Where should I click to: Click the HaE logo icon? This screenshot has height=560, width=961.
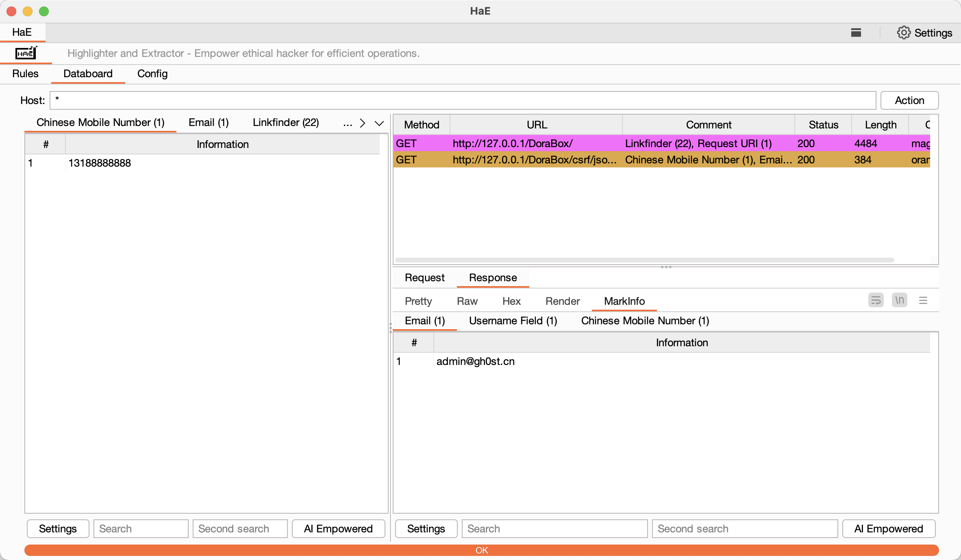[x=26, y=53]
